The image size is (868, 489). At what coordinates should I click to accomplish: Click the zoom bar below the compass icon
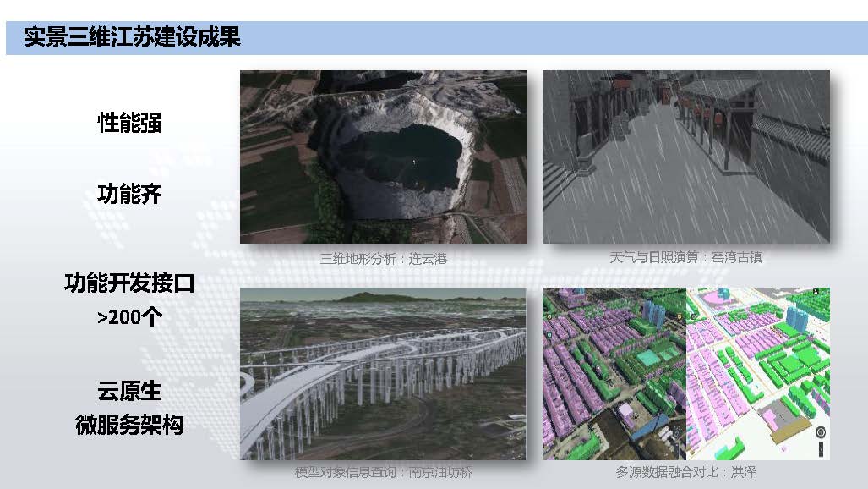820,448
